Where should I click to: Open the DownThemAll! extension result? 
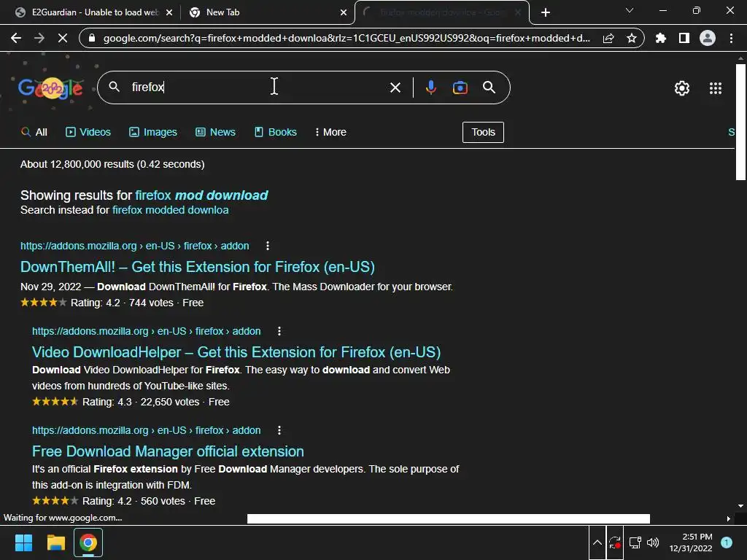[197, 267]
